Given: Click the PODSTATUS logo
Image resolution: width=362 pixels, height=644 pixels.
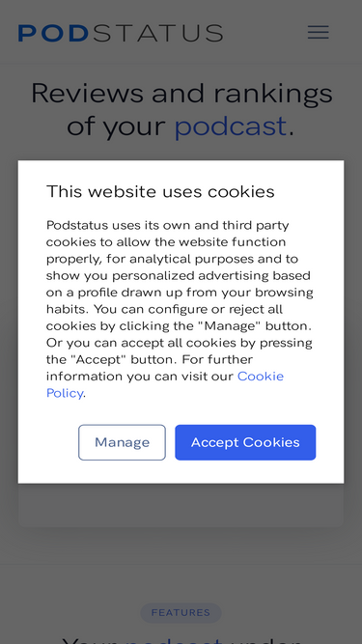Looking at the screenshot, I should click(121, 33).
